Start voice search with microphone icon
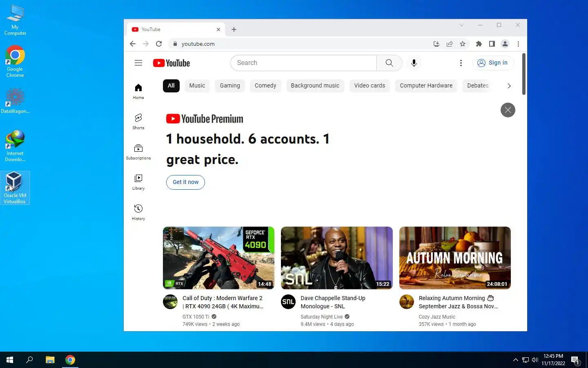This screenshot has height=368, width=588. tap(414, 63)
